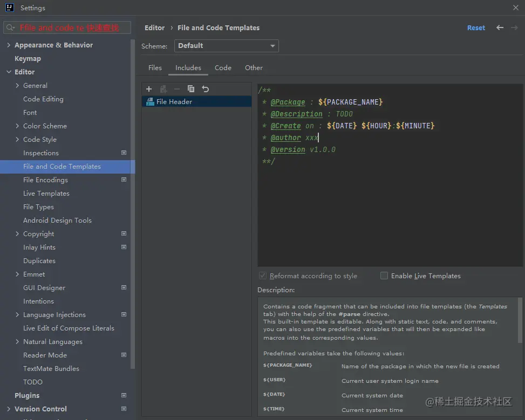Collapse the Editor section

[9, 72]
